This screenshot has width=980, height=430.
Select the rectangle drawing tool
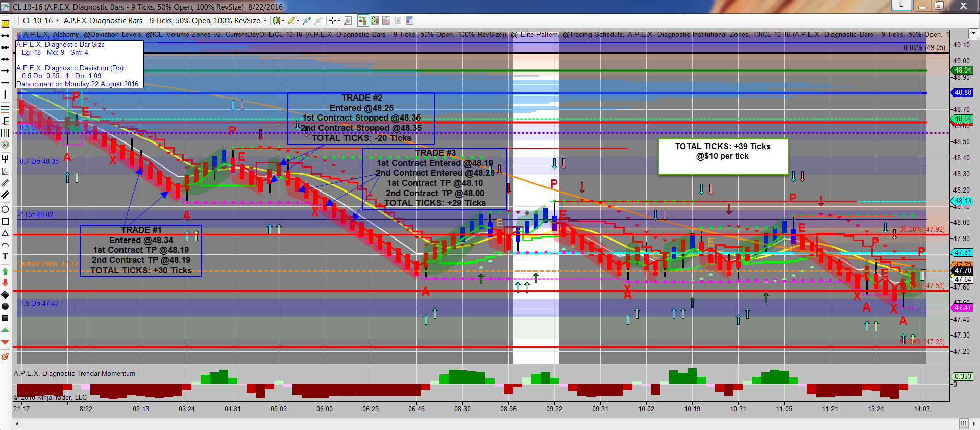coord(5,221)
